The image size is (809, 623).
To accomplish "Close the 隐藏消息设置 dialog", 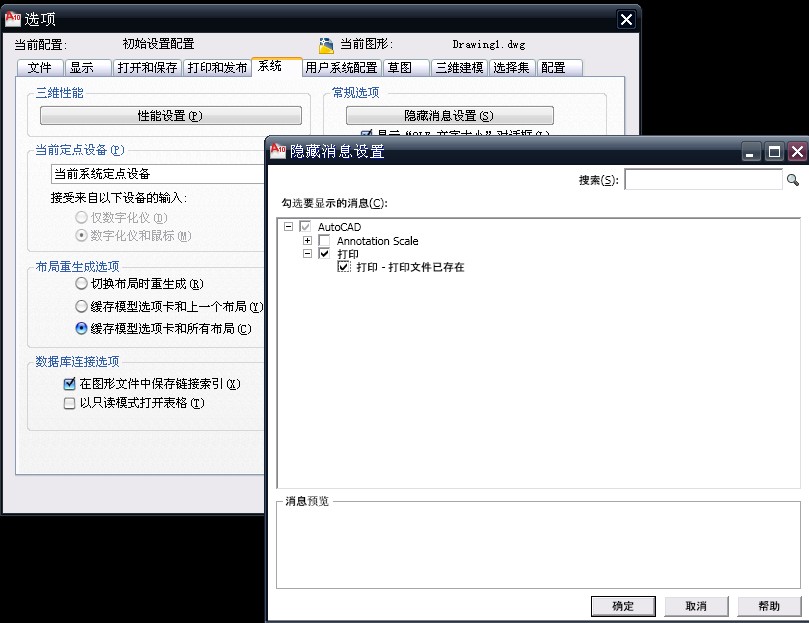I will pyautogui.click(x=797, y=152).
